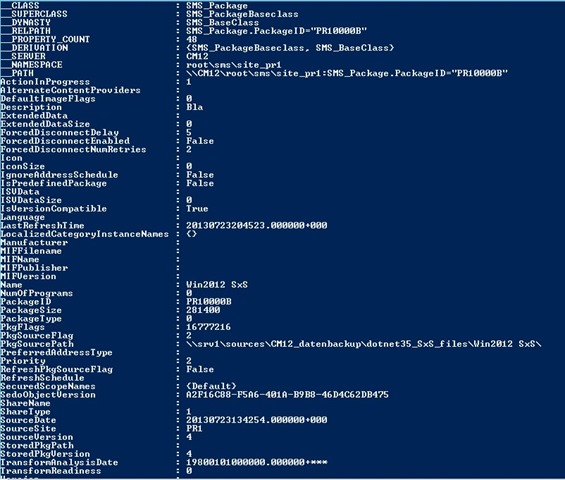The width and height of the screenshot is (565, 480).
Task: Click the LastRefreshTime timestamp value
Action: tap(257, 226)
